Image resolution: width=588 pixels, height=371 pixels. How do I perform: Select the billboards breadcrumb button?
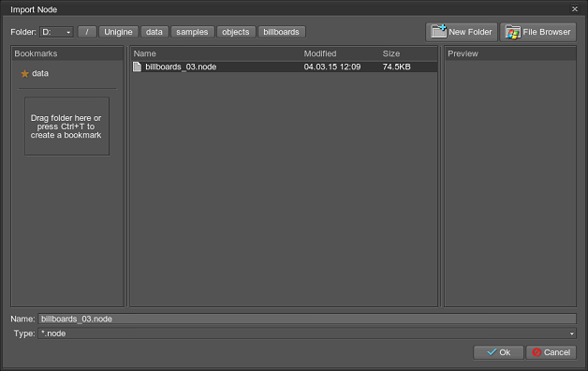point(281,32)
